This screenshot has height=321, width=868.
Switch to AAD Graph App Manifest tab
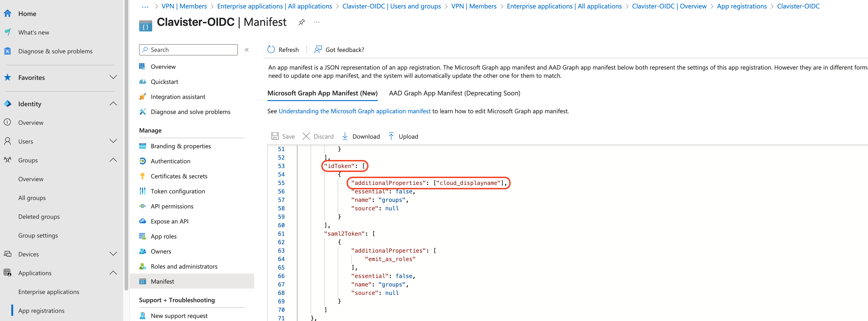pos(454,93)
